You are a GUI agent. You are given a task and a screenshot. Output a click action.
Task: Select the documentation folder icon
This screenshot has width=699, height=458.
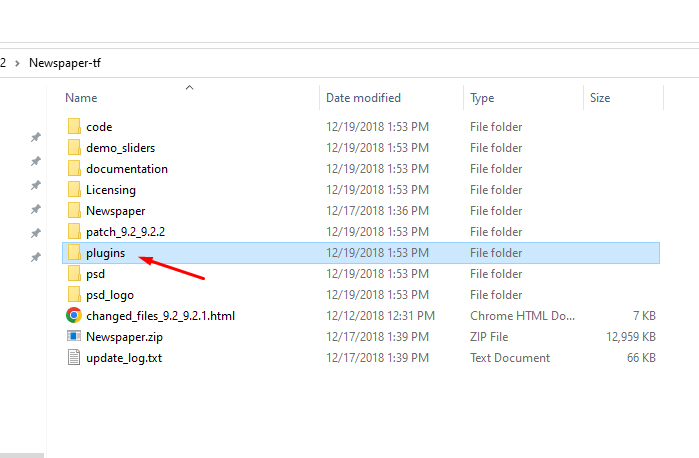point(74,168)
